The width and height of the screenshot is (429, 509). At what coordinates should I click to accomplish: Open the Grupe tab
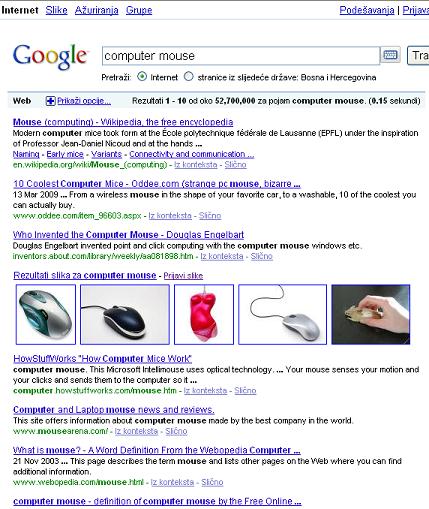[x=139, y=10]
